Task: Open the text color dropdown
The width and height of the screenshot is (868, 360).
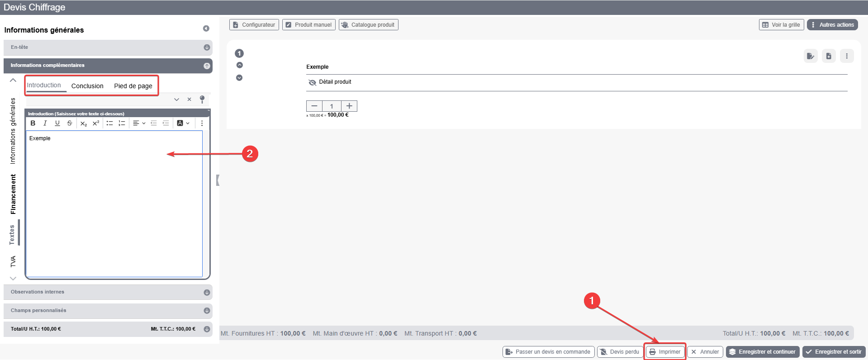Action: tap(183, 123)
